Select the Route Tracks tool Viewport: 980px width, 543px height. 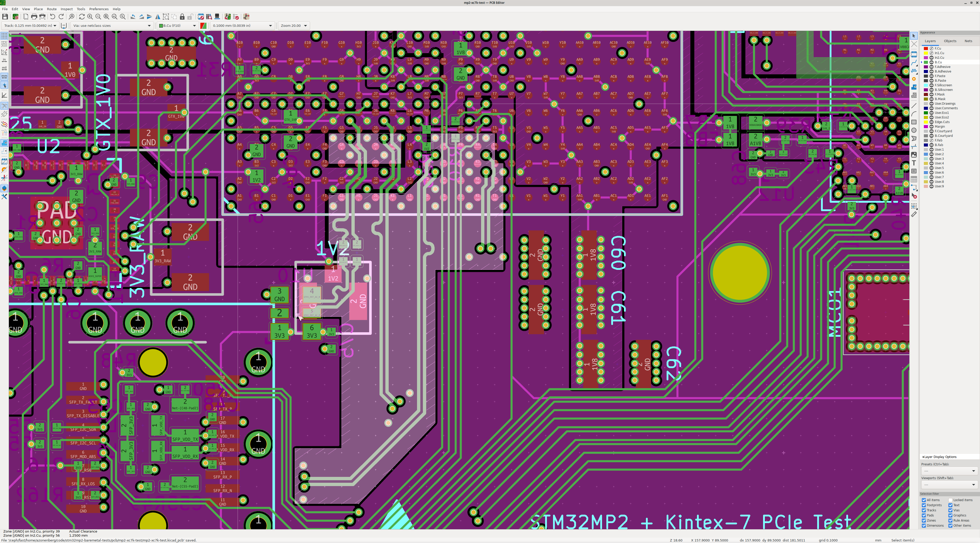[x=914, y=62]
